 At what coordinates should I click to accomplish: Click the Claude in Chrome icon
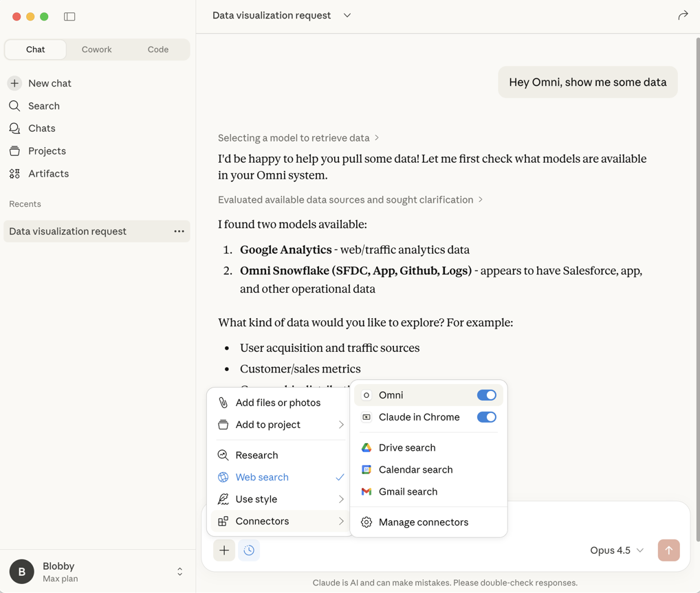[366, 417]
